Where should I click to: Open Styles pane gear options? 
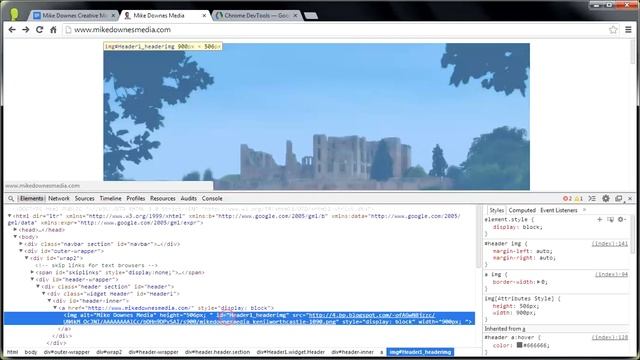[x=622, y=220]
